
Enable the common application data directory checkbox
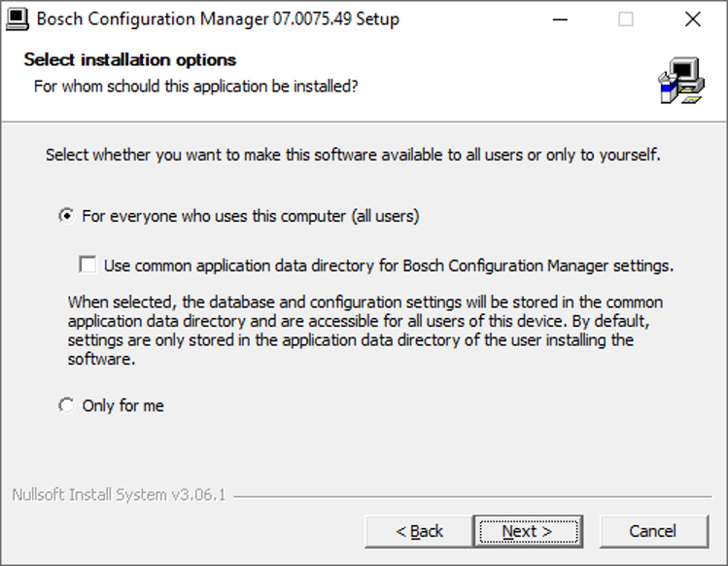(88, 265)
